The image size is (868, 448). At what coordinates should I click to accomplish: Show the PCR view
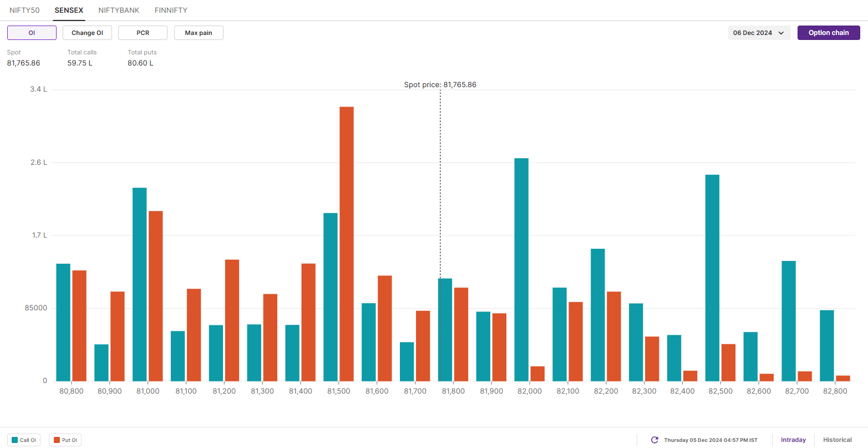pos(143,33)
